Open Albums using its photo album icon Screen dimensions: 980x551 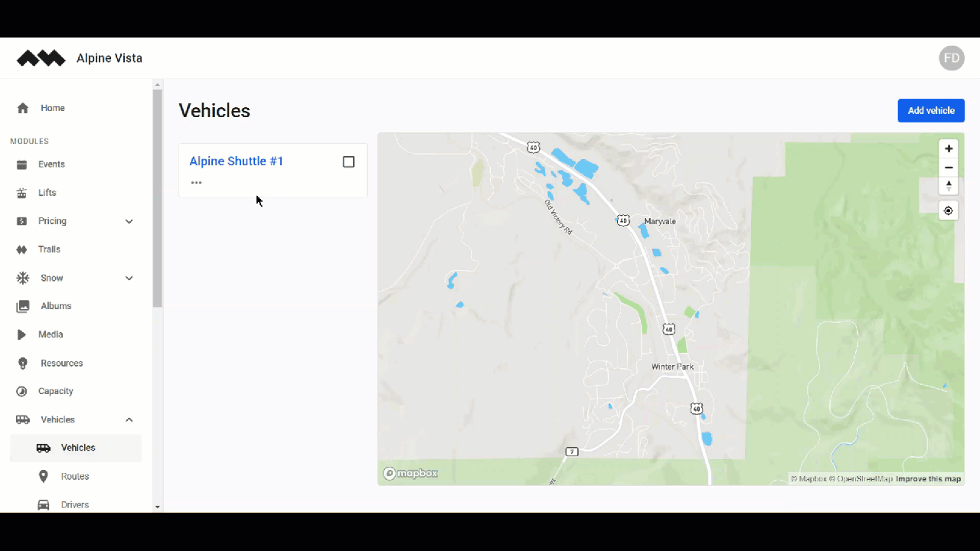click(22, 305)
